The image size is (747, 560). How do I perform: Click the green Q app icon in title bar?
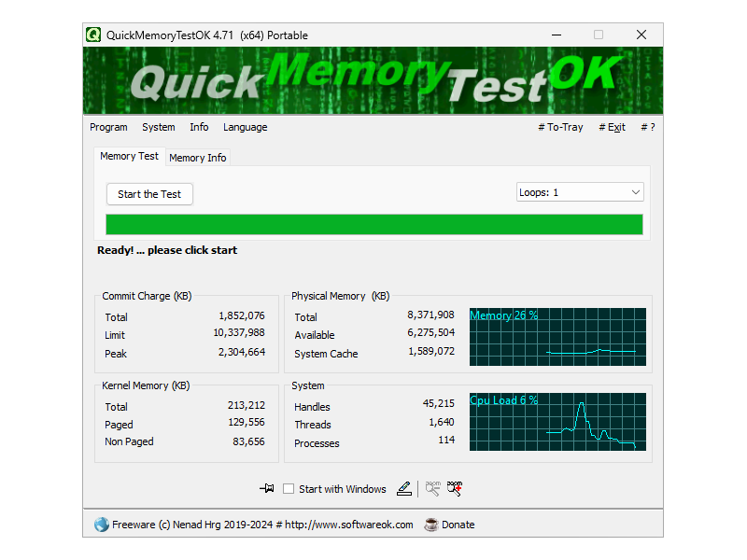[x=93, y=35]
